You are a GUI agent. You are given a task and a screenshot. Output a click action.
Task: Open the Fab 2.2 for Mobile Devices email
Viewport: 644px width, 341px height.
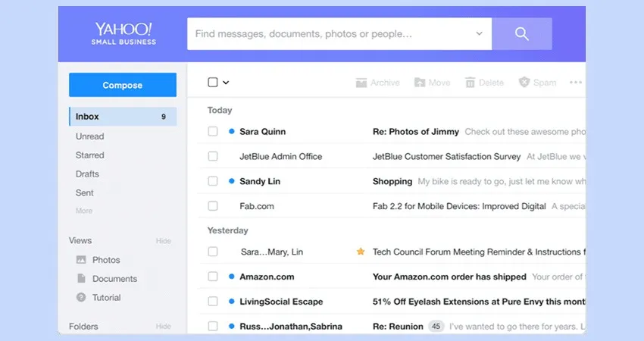tap(459, 206)
